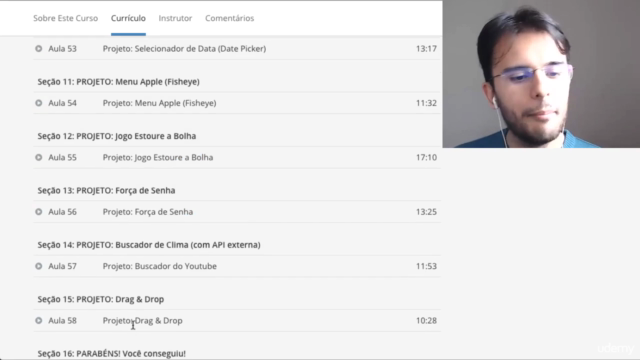
Task: Click the 10:28 duration of Aula 58
Action: pyautogui.click(x=426, y=320)
